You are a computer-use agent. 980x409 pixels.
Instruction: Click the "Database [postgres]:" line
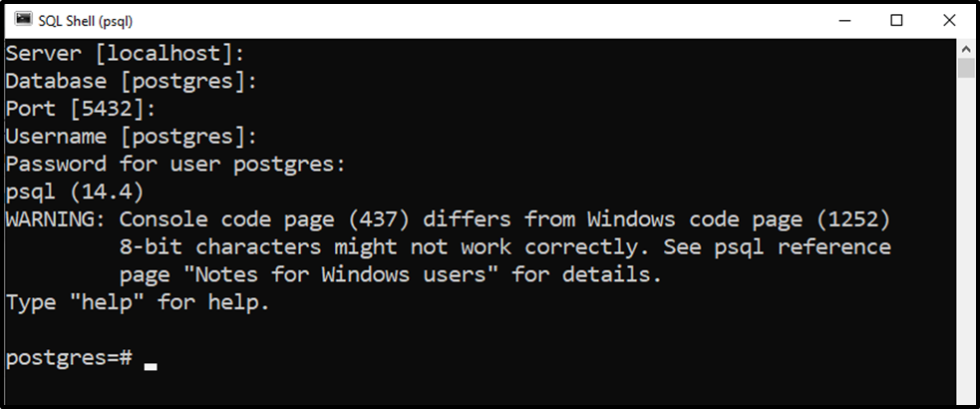tap(132, 81)
